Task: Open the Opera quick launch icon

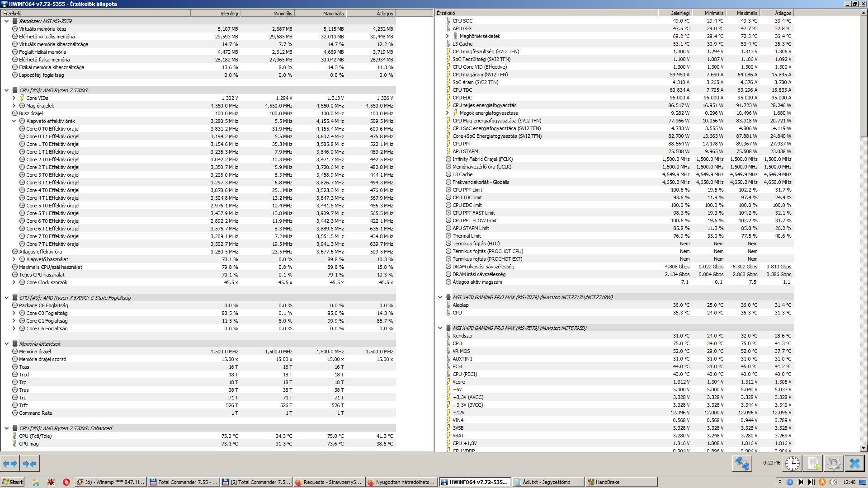Action: point(66,482)
